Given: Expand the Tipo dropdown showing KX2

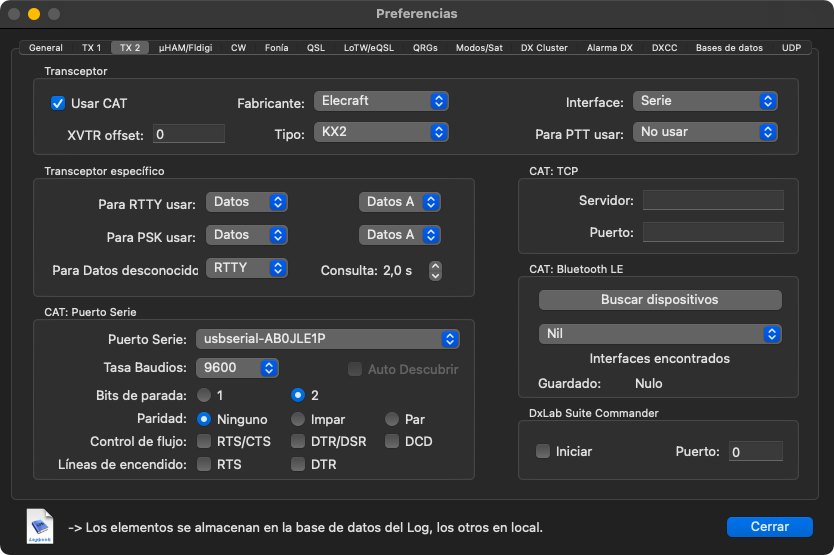Looking at the screenshot, I should [381, 132].
